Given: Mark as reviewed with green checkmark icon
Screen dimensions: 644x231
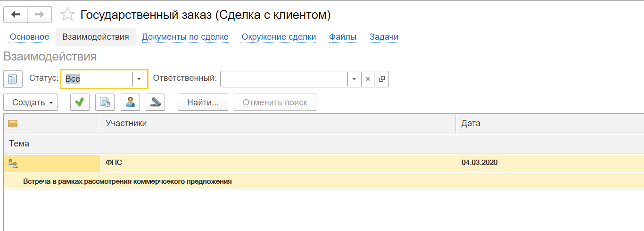Looking at the screenshot, I should point(80,102).
